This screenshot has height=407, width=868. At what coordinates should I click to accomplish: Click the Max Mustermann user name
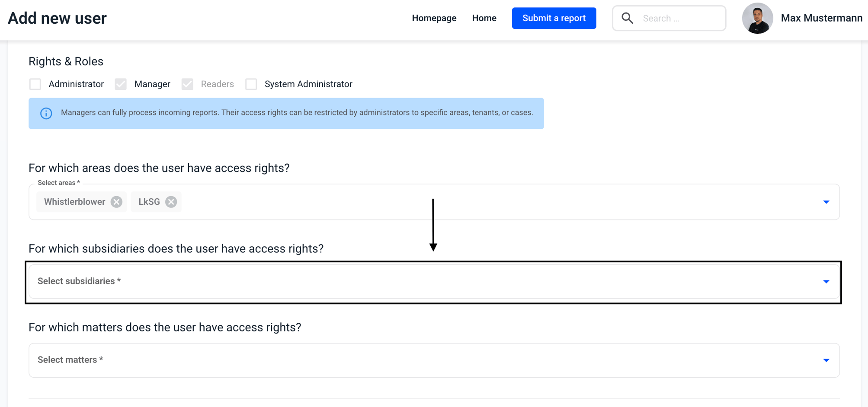[x=821, y=18]
